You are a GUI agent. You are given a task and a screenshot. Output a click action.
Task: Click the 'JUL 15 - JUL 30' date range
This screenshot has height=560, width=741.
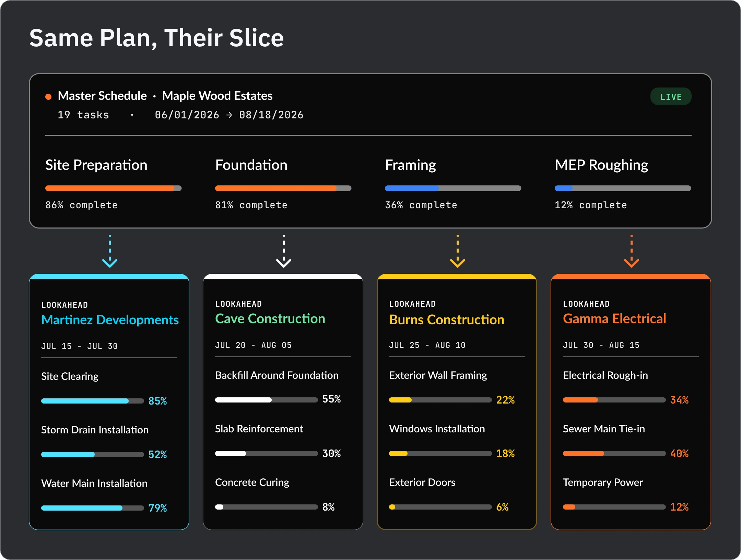coord(79,346)
